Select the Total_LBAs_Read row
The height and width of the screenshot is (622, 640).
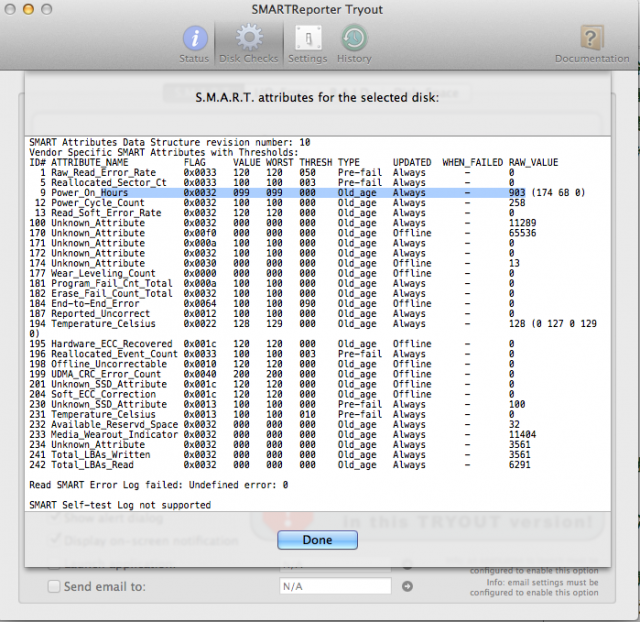280,465
